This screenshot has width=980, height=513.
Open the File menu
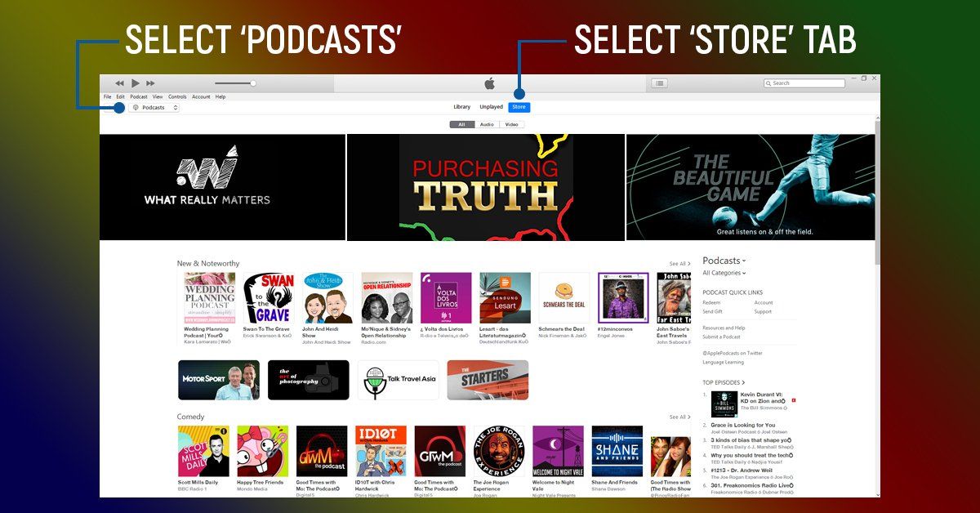pos(107,96)
